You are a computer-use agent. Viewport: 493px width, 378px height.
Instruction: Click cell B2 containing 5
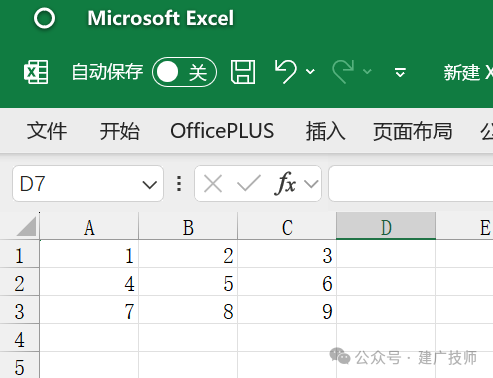click(188, 282)
